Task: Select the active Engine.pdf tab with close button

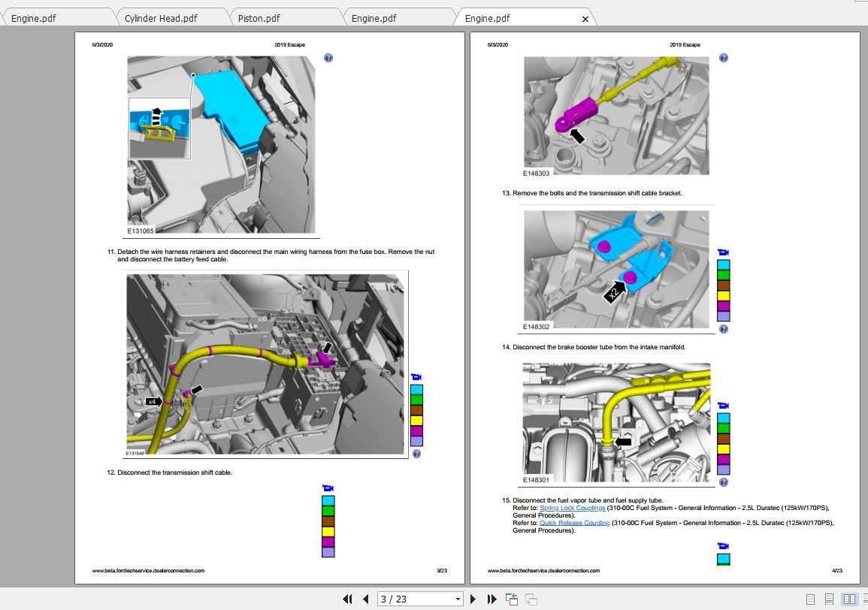Action: [x=488, y=18]
